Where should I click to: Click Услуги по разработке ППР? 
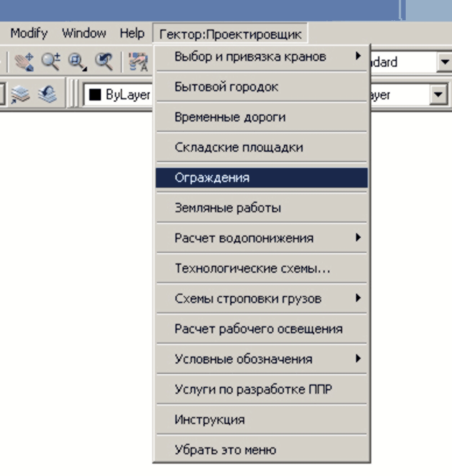[x=262, y=389]
